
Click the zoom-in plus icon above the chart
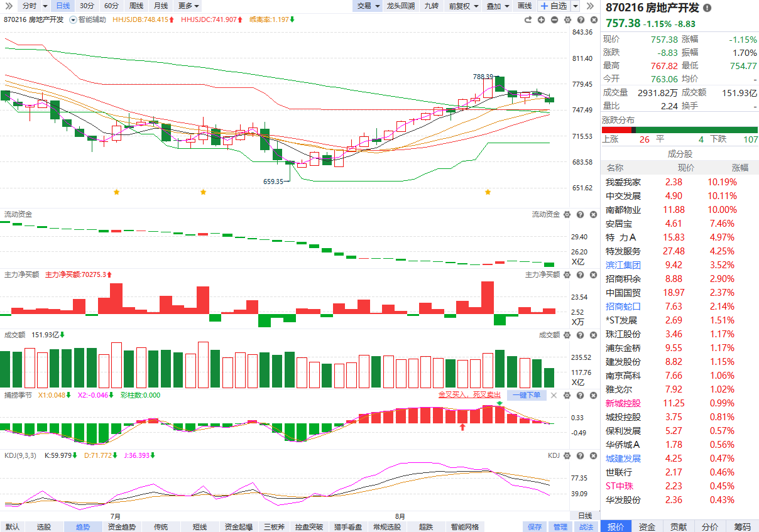pos(541,20)
